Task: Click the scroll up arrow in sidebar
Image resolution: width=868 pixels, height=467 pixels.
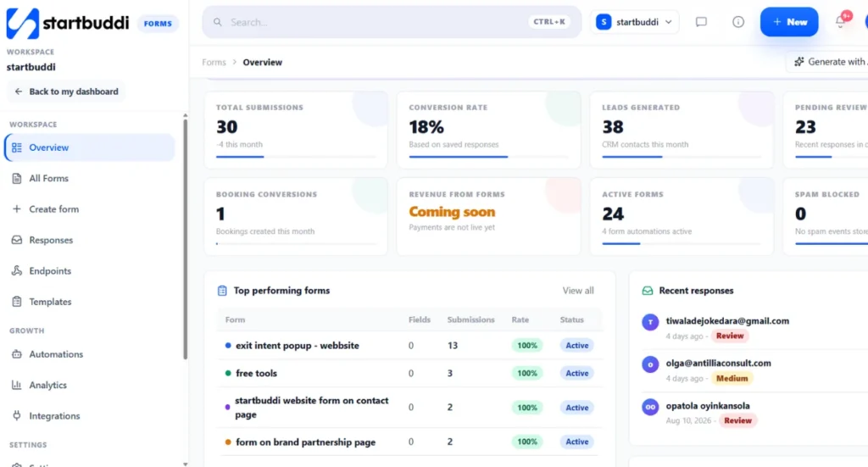Action: 185,115
